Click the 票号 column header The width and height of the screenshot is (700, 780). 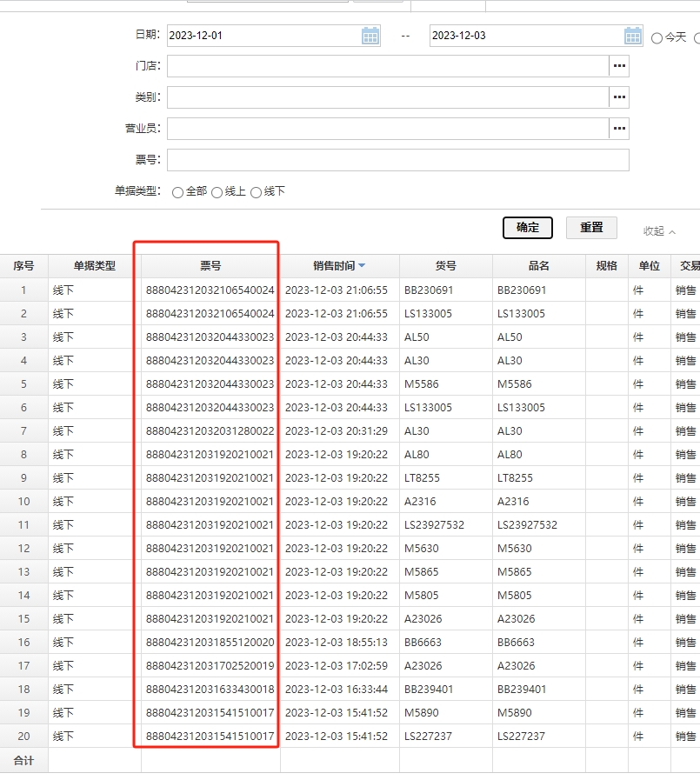coord(210,265)
